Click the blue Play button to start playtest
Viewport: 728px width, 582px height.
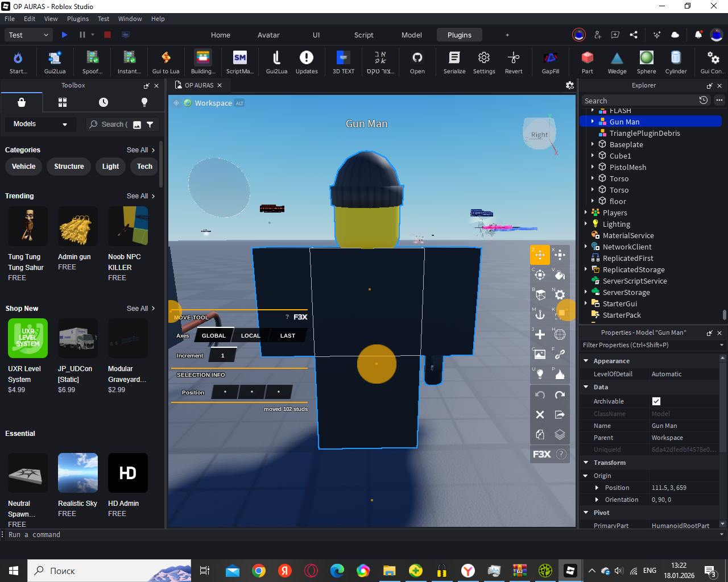[64, 35]
